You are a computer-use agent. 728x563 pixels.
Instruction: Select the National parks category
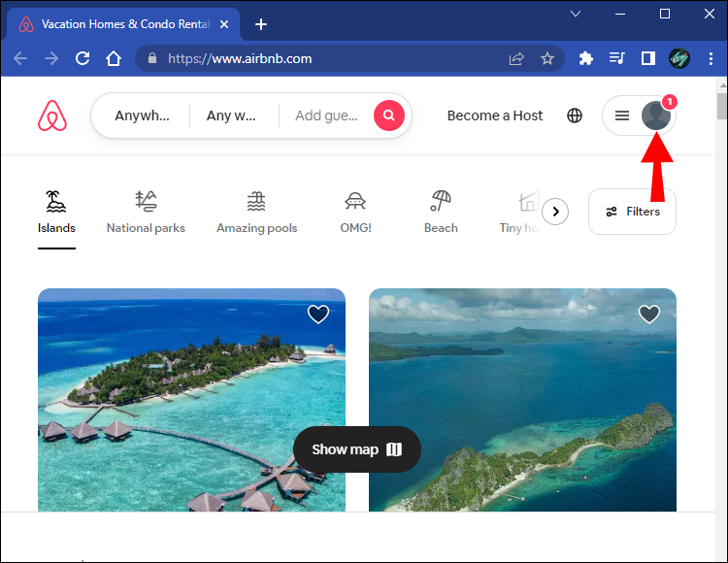coord(146,212)
